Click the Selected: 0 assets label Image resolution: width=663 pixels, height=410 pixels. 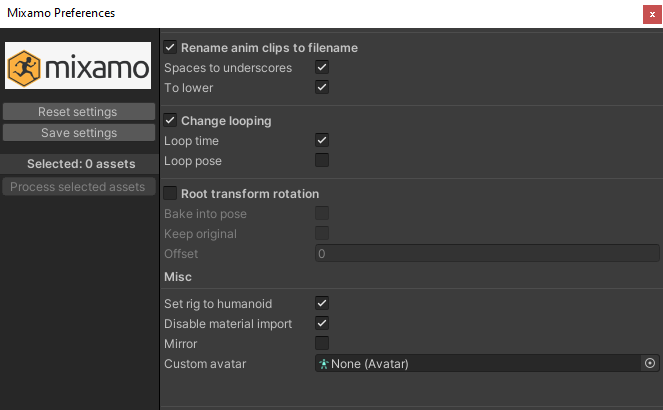81,164
